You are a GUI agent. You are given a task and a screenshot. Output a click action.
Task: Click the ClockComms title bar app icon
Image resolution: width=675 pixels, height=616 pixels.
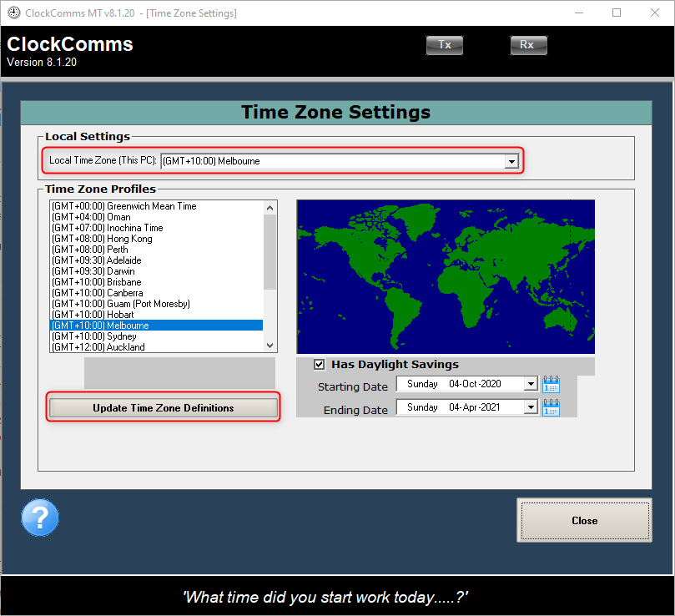pos(14,13)
